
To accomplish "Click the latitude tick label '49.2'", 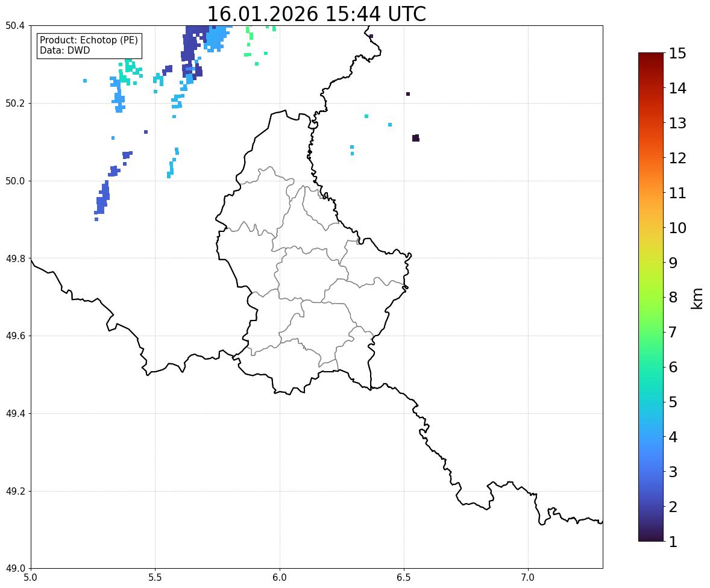I will [x=16, y=491].
